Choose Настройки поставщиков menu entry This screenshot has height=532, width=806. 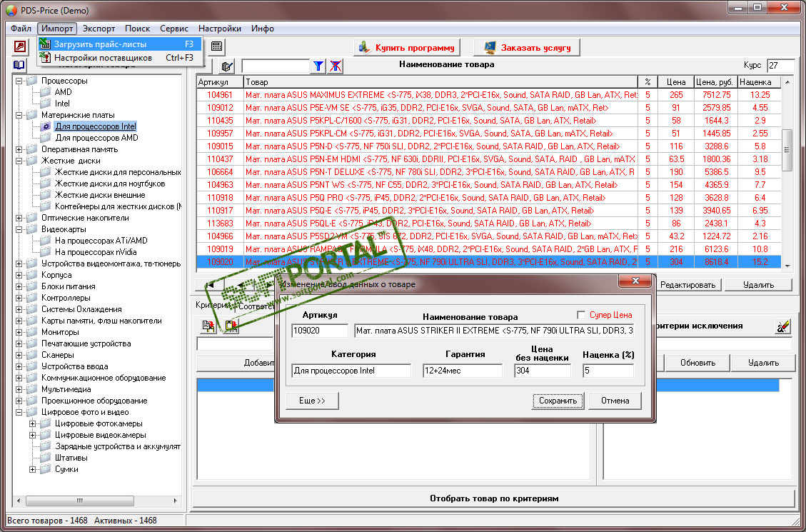click(120, 58)
